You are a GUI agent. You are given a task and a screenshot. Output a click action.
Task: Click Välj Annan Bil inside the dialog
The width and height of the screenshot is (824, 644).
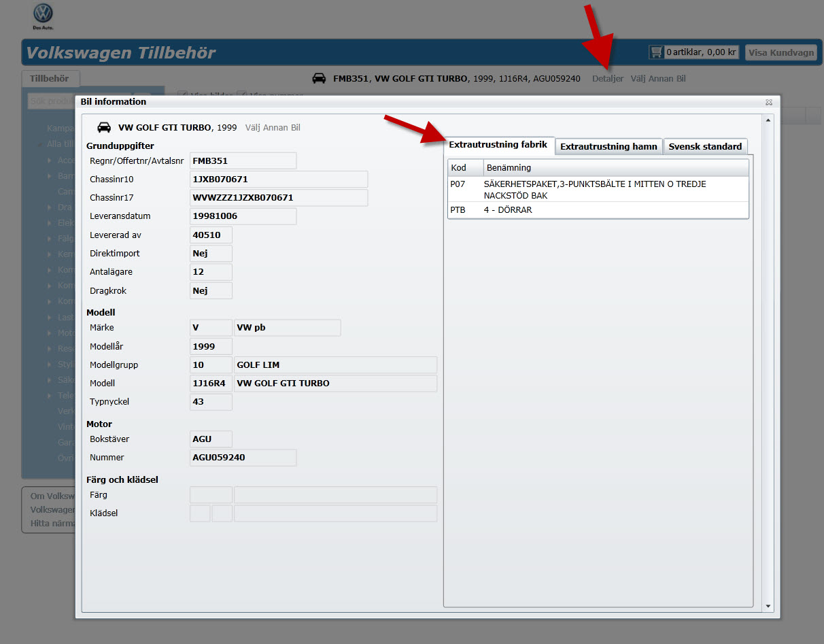point(272,128)
